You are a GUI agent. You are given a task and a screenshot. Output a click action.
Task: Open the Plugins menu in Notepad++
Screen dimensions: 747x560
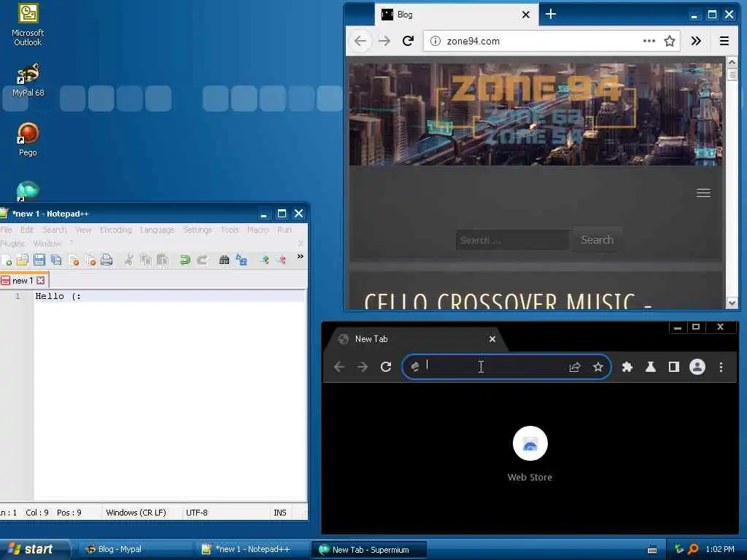12,244
